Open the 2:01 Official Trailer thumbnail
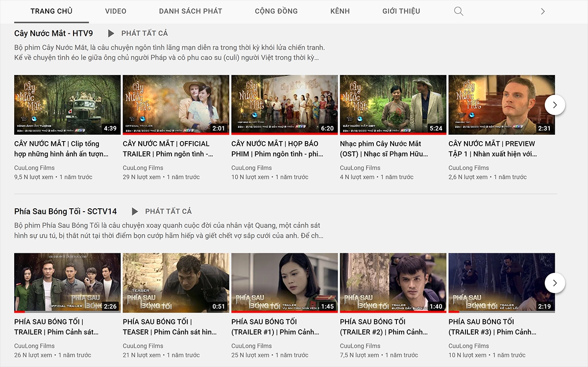Image resolution: width=588 pixels, height=367 pixels. pyautogui.click(x=176, y=105)
